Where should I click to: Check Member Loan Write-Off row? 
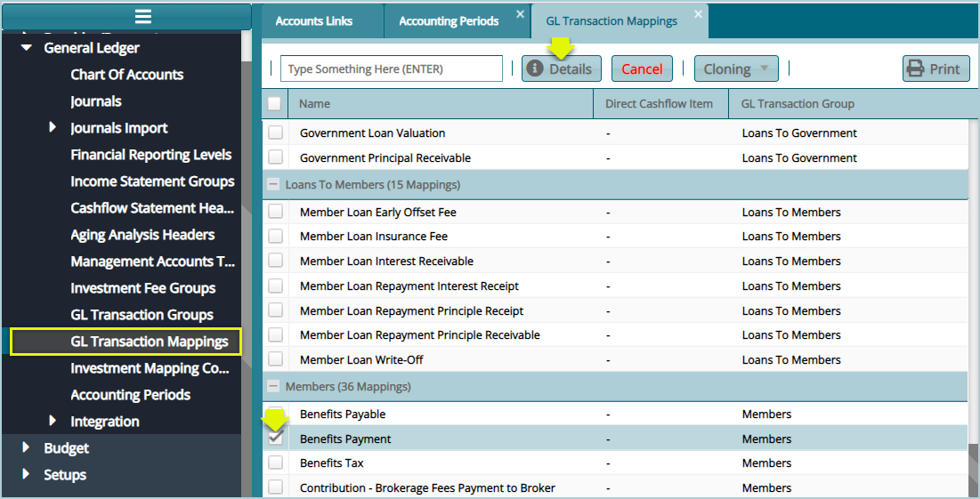point(275,359)
